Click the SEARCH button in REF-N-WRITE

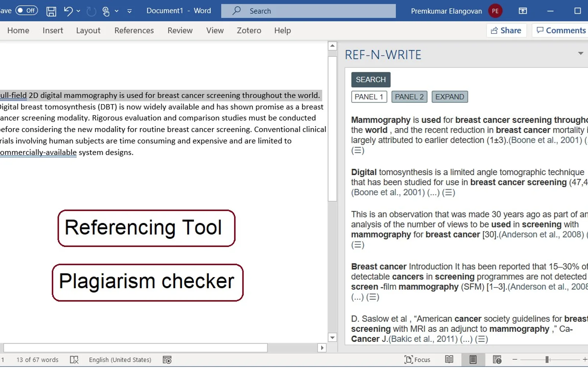point(371,79)
